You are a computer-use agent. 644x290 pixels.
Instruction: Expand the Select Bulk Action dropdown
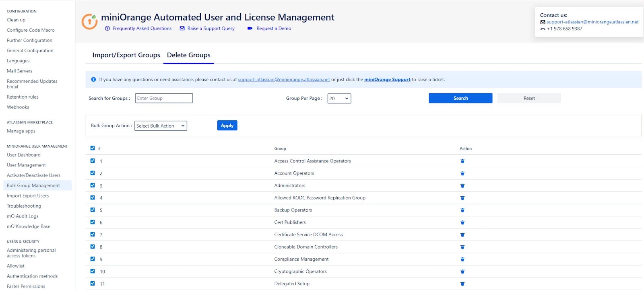[x=161, y=126]
